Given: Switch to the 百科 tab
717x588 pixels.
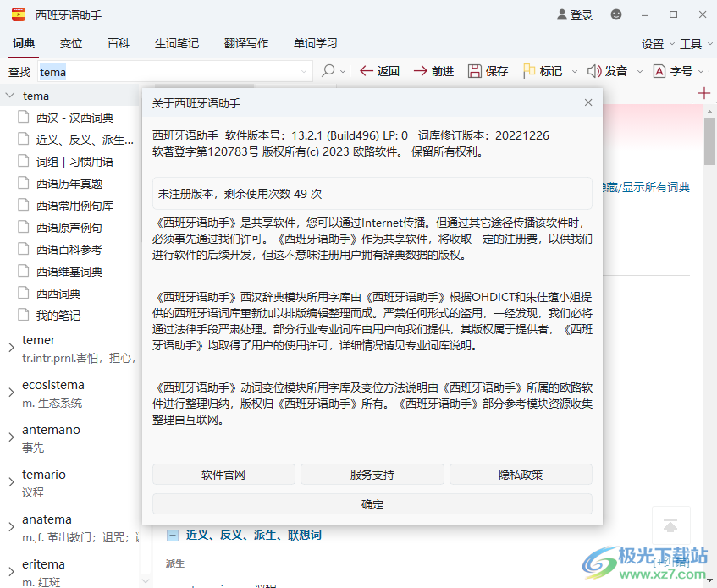Looking at the screenshot, I should [119, 43].
